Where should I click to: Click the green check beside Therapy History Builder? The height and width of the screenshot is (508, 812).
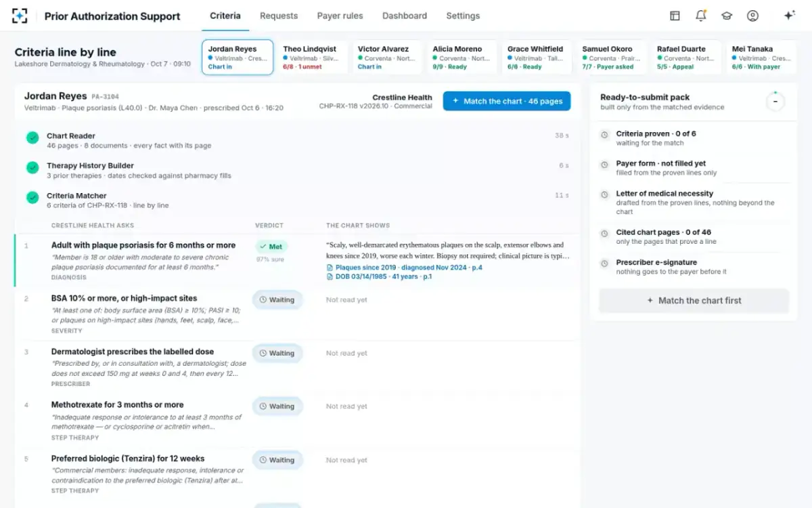[32, 167]
